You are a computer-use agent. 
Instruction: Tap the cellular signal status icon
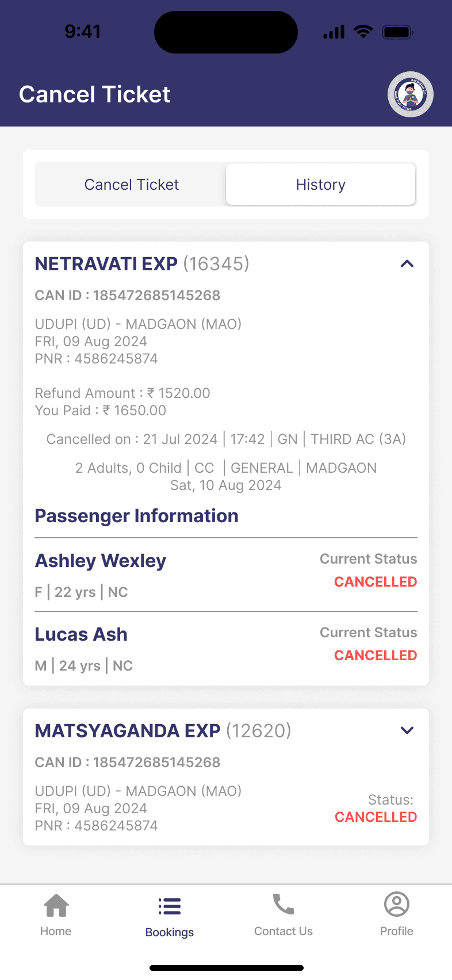click(x=334, y=32)
